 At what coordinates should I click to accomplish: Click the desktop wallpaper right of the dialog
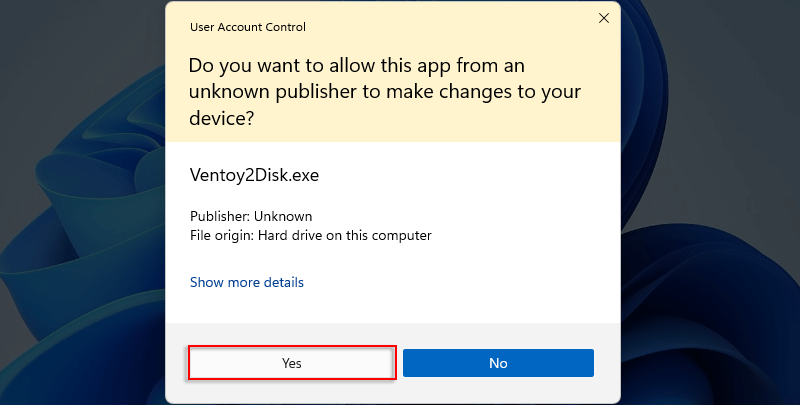coord(710,200)
